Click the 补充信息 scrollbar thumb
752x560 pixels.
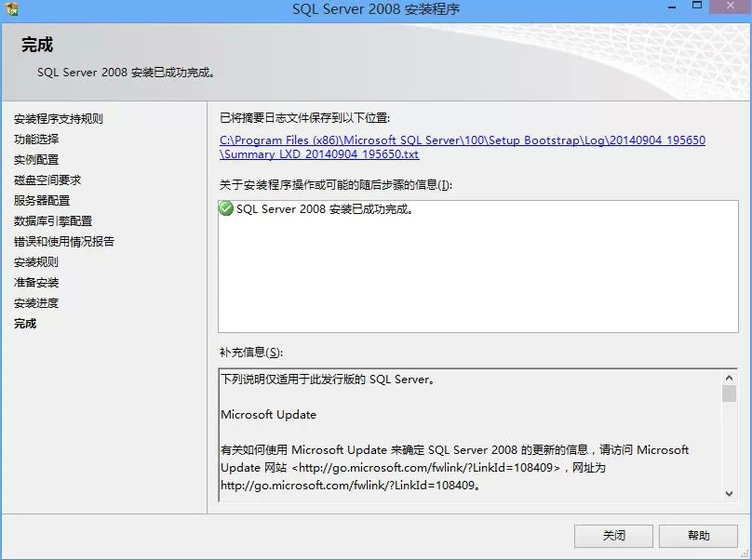tap(729, 394)
